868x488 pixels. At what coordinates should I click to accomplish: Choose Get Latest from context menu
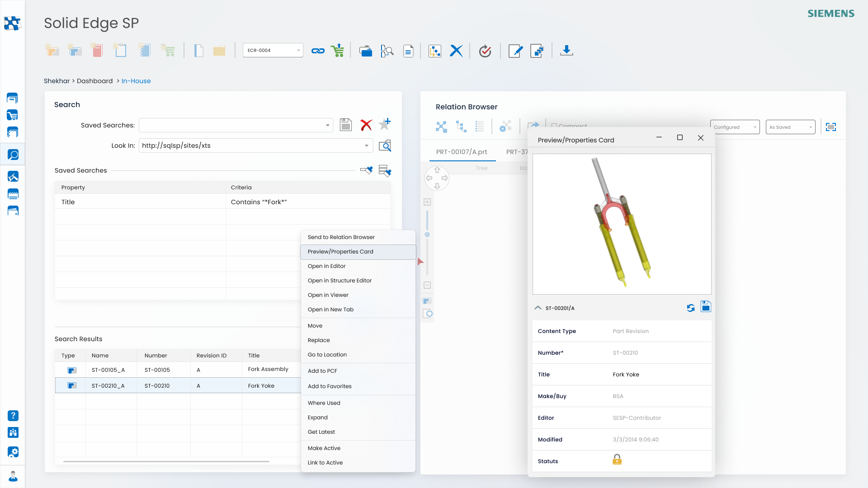pyautogui.click(x=358, y=432)
